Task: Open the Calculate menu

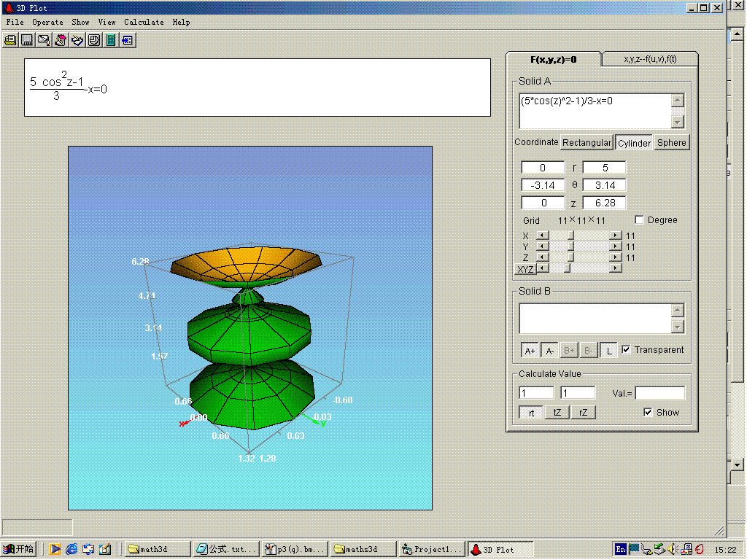Action: pyautogui.click(x=144, y=22)
